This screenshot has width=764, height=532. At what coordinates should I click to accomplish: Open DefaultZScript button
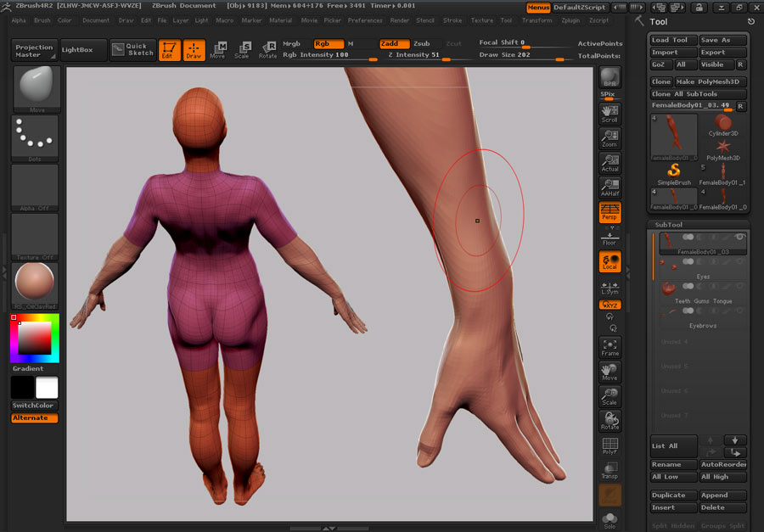[x=579, y=8]
